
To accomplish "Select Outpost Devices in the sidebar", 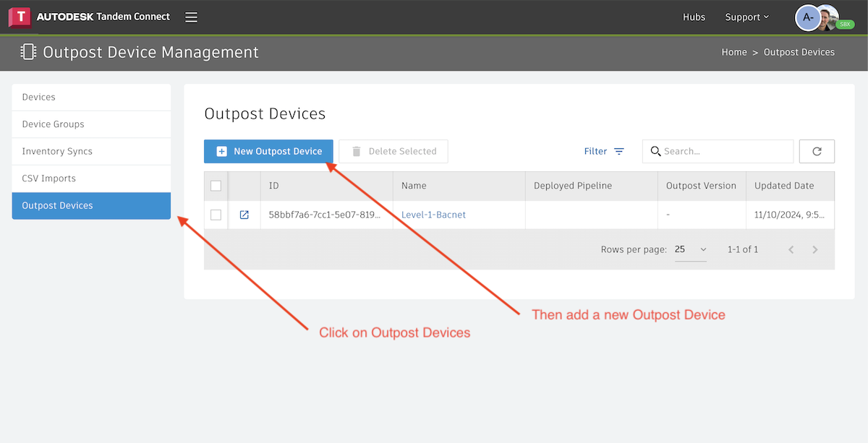I will pyautogui.click(x=91, y=205).
